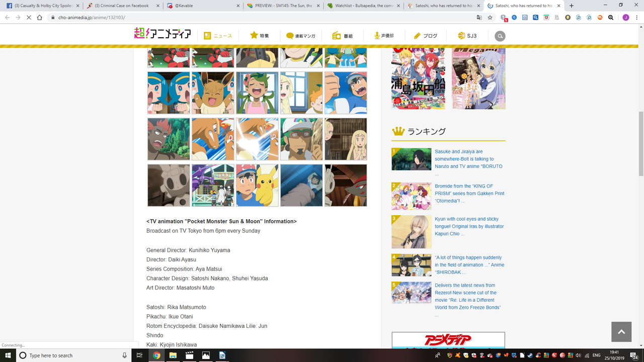The width and height of the screenshot is (644, 362).
Task: Click the Animedia banner at sidebar bottom
Action: point(448,340)
